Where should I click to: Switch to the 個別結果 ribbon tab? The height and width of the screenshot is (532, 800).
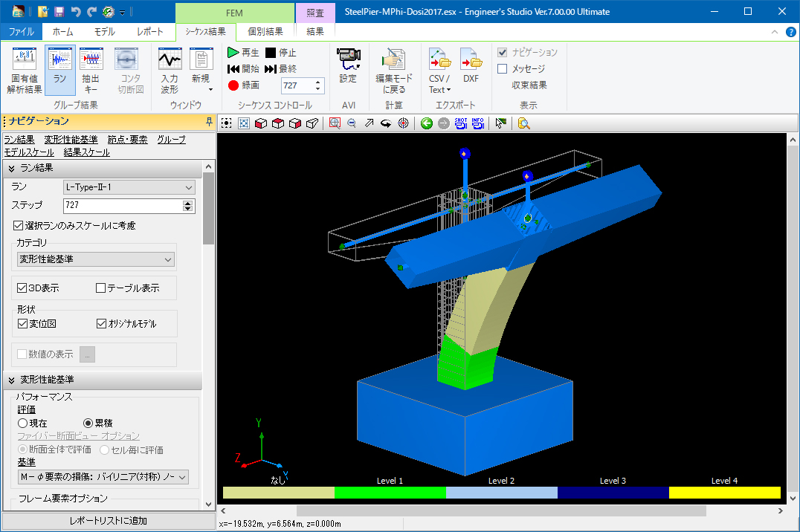265,32
